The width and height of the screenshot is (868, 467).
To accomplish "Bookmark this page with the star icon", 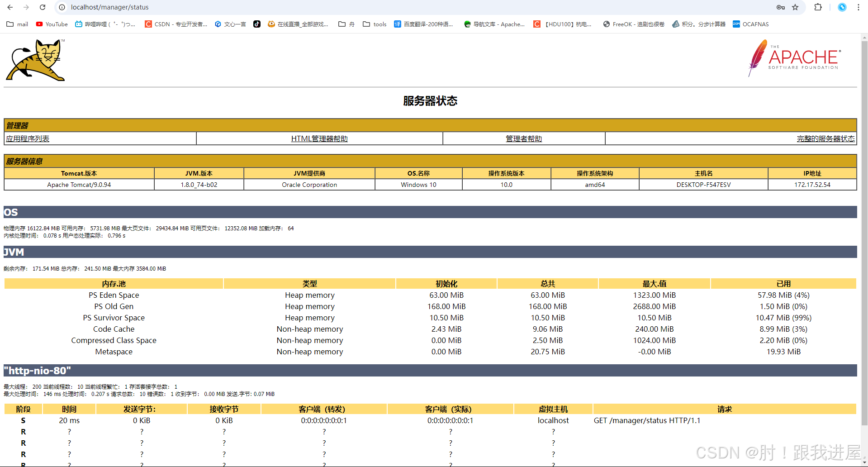I will pos(795,7).
